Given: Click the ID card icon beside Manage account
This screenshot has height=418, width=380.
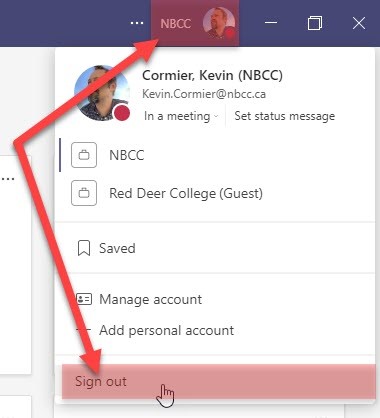Looking at the screenshot, I should pos(84,299).
